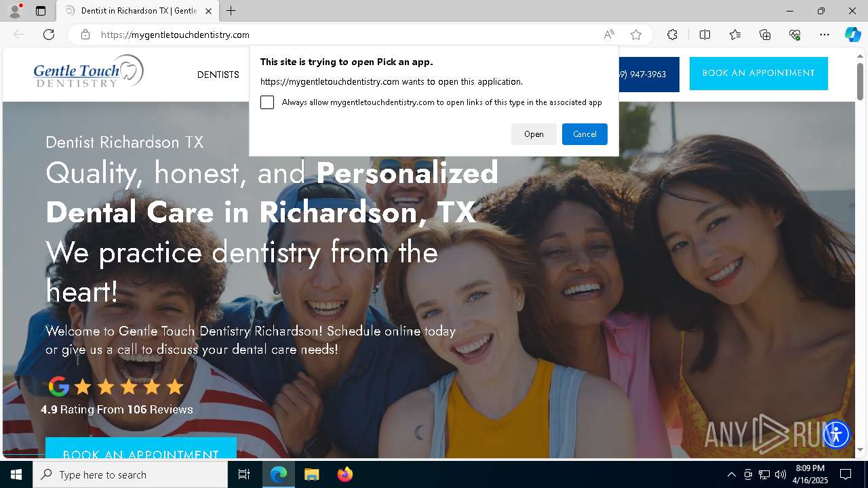868x488 pixels.
Task: Click the hero BOOK AN APPOINTMENT button
Action: (141, 448)
